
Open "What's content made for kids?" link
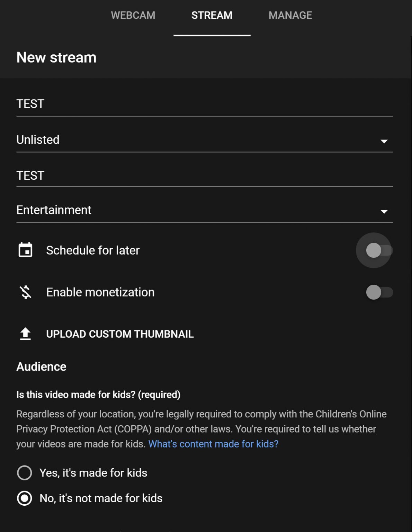(x=213, y=444)
